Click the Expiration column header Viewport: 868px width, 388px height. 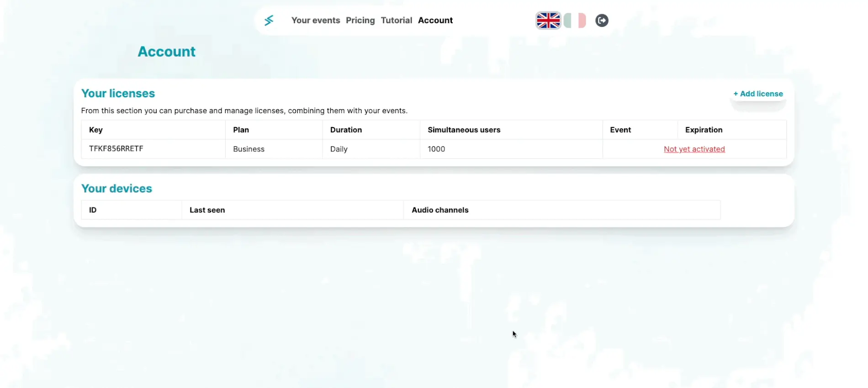click(704, 130)
